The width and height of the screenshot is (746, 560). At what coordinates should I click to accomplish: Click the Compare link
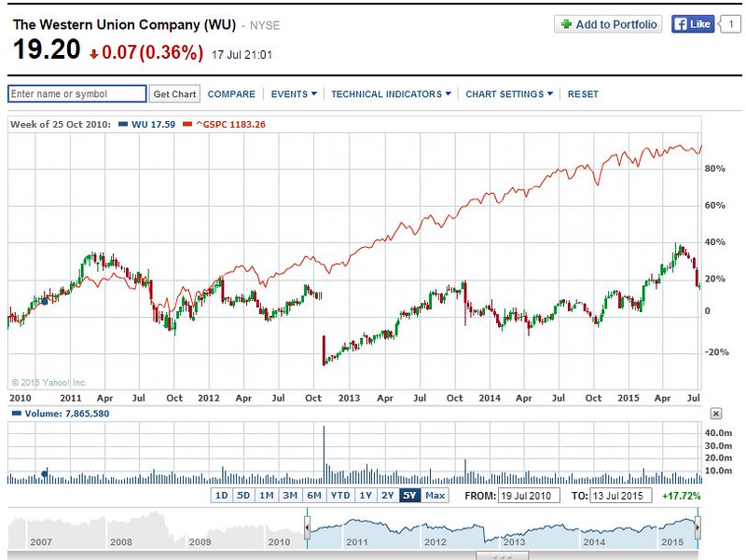[231, 94]
